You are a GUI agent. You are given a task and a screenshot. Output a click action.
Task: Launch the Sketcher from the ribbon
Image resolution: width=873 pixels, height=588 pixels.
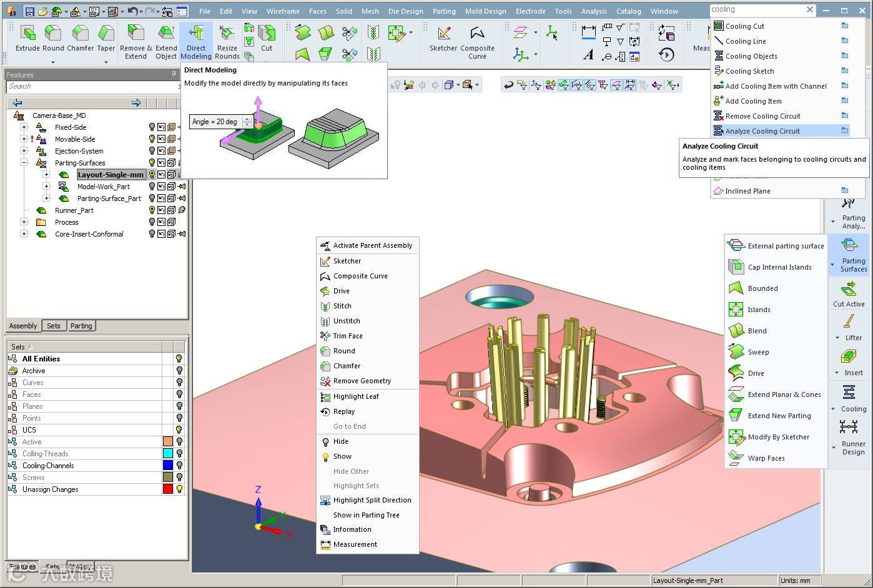coord(443,39)
